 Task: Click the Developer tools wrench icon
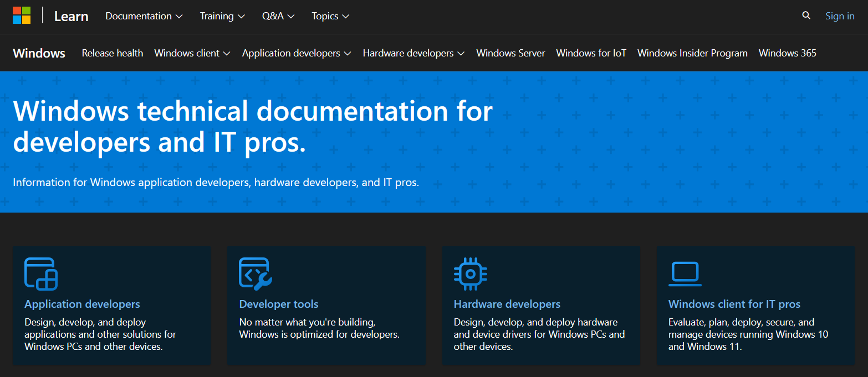click(256, 274)
